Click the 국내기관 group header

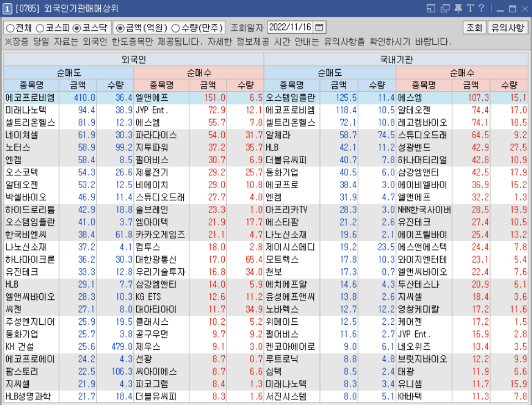(x=396, y=59)
